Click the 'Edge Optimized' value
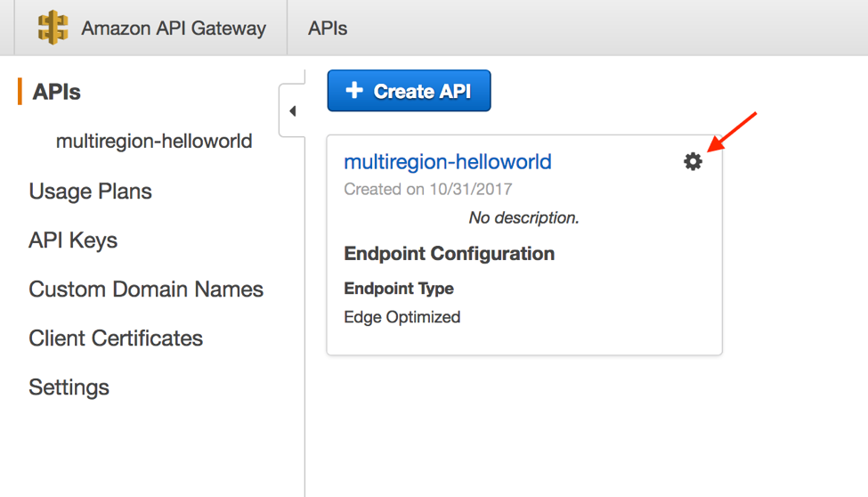868x497 pixels. (402, 317)
